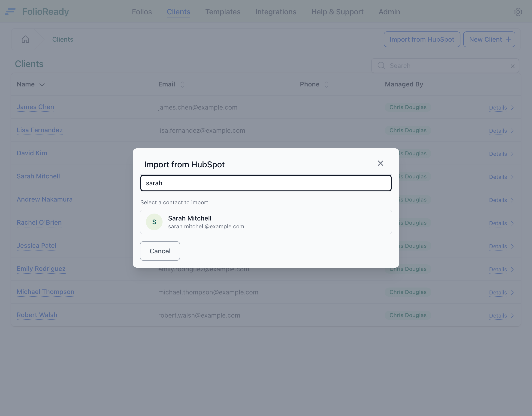The image size is (532, 416).
Task: Open the settings gear icon
Action: click(518, 12)
